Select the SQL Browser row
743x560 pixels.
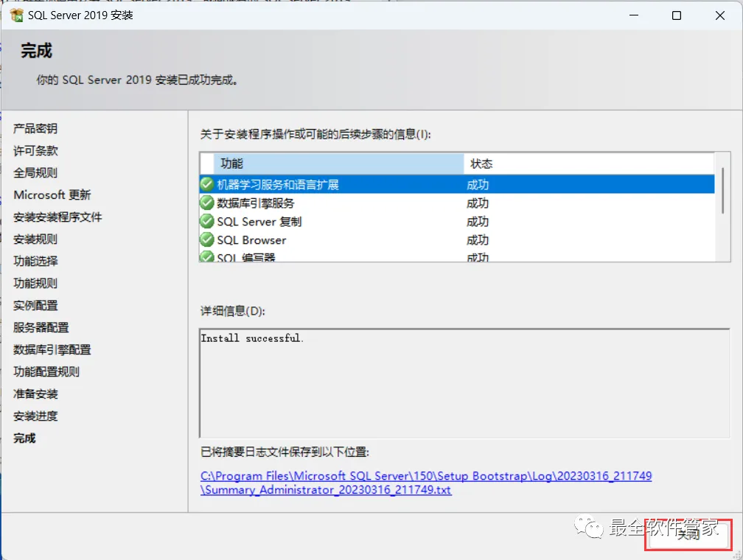pos(457,239)
